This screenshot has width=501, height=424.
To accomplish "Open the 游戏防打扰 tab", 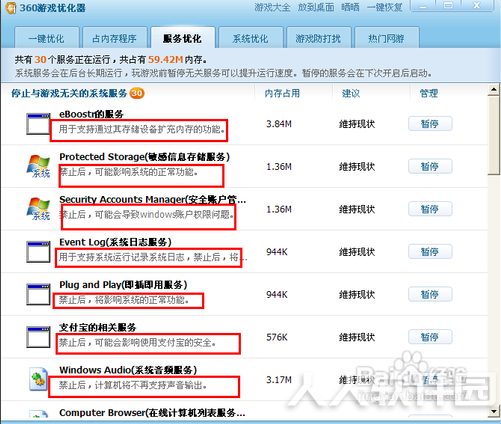I will pyautogui.click(x=318, y=38).
